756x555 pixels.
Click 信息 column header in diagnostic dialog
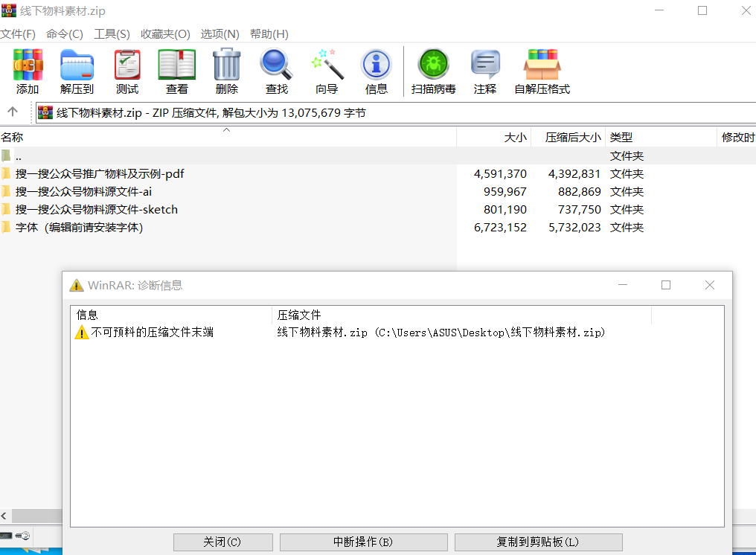tap(171, 315)
